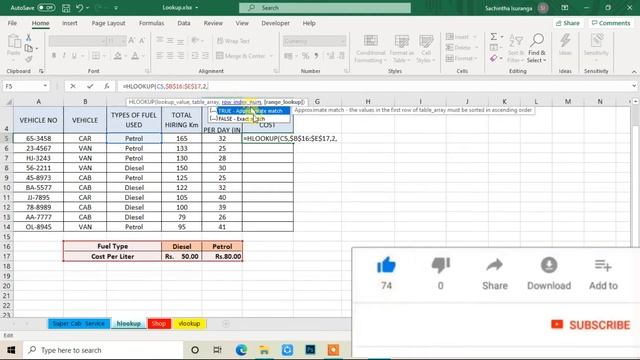Viewport: 640px width, 360px height.
Task: Click the Search box in title bar
Action: [x=325, y=8]
